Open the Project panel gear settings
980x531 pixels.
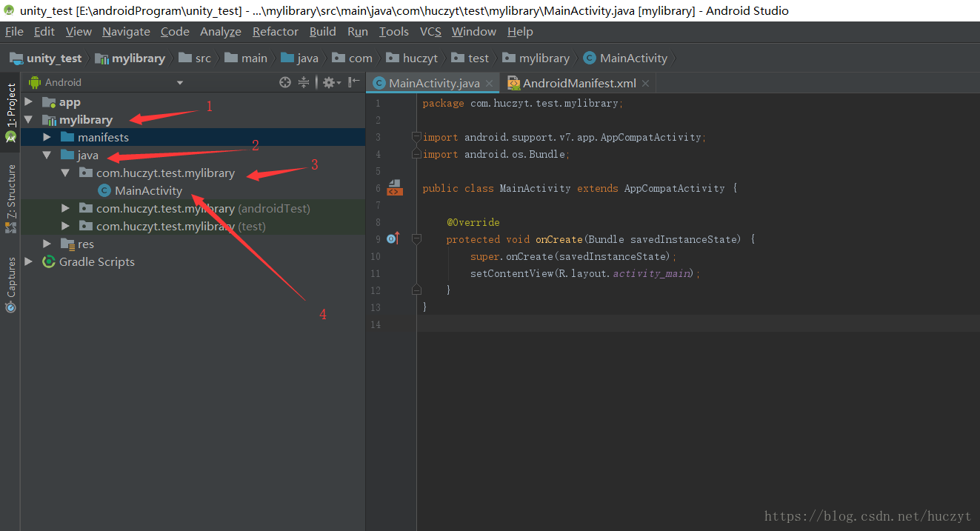[331, 82]
